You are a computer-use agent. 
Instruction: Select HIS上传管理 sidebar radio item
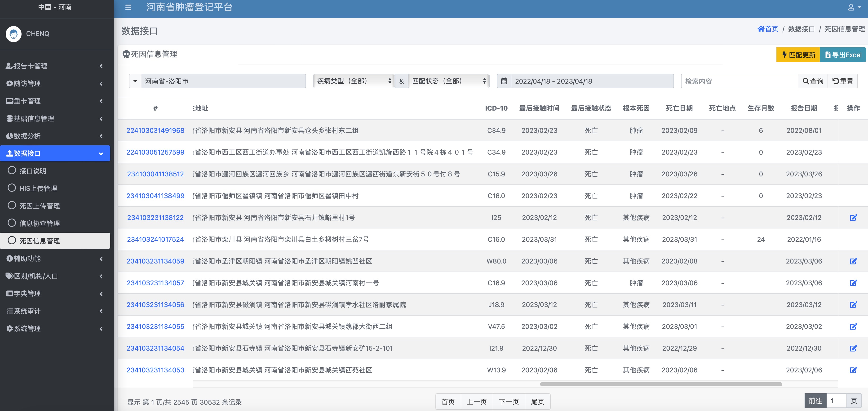pos(38,188)
